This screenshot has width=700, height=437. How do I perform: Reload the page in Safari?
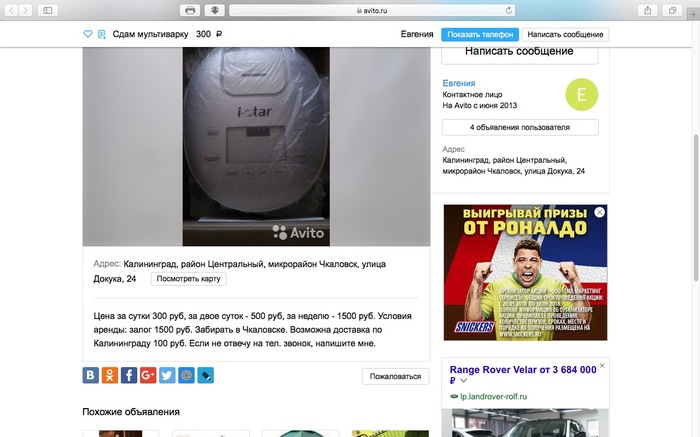tap(508, 10)
